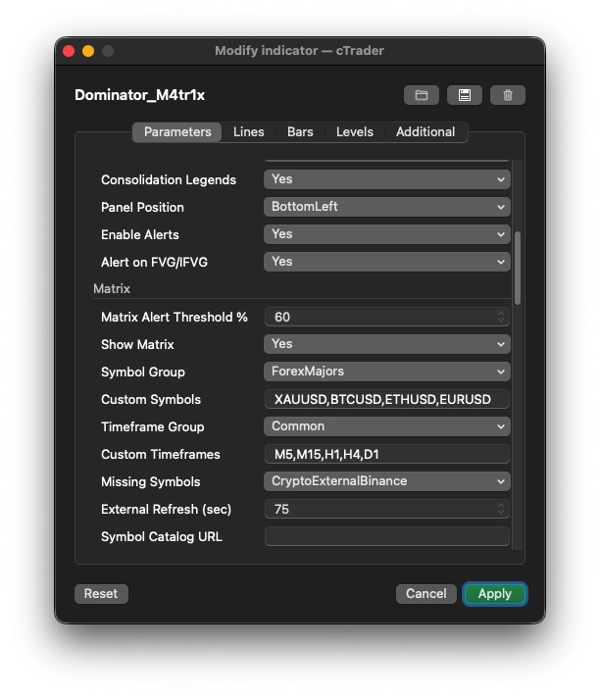Screen dimensions: 600x696
Task: Click the Show Matrix label
Action: pyautogui.click(x=138, y=344)
